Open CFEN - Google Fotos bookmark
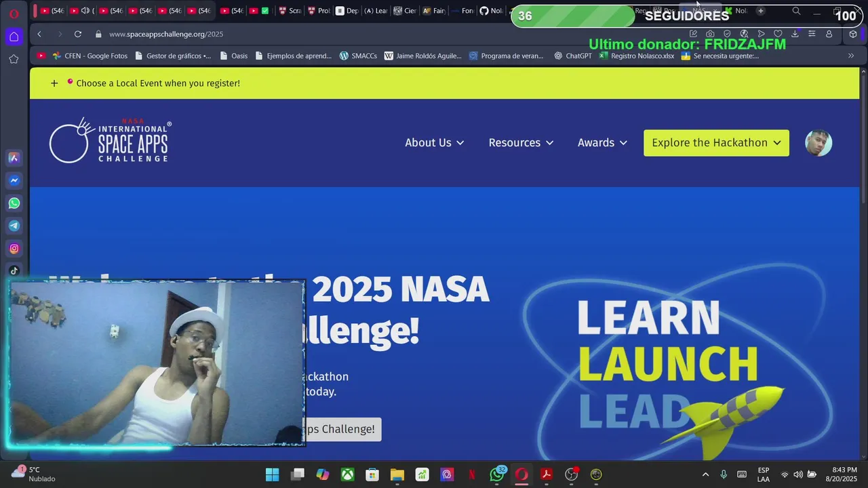This screenshot has height=488, width=868. pyautogui.click(x=90, y=56)
